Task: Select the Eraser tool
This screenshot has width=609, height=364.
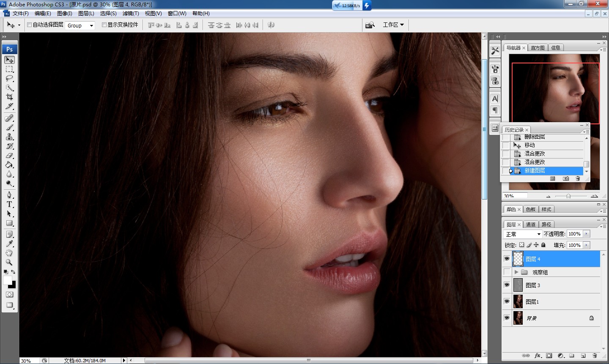Action: (x=9, y=155)
